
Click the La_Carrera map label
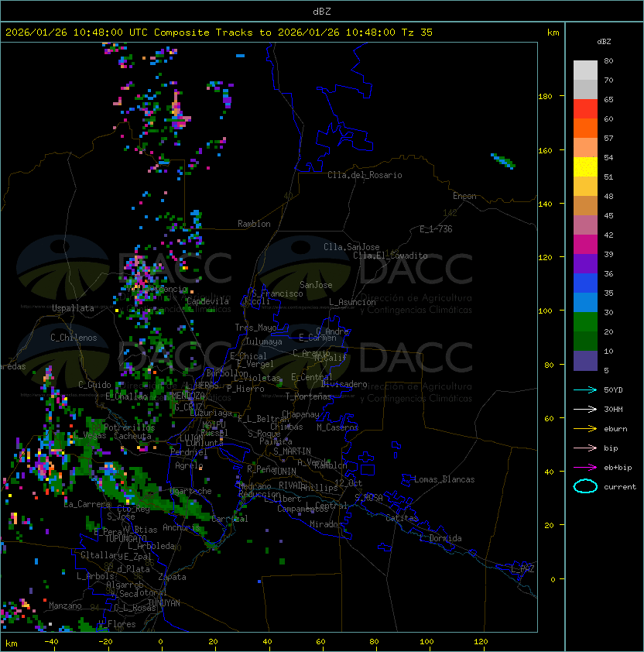87,504
